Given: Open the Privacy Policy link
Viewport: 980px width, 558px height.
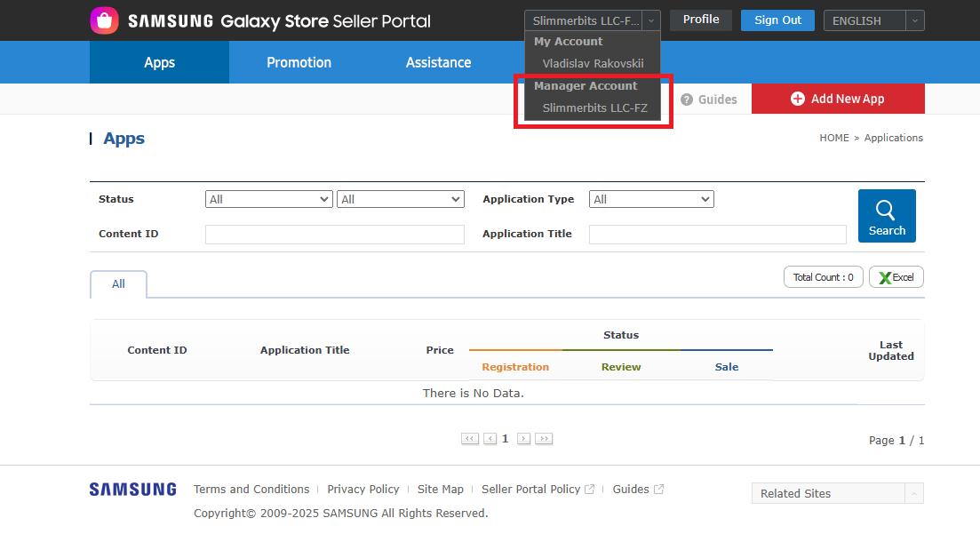Looking at the screenshot, I should click(x=363, y=490).
